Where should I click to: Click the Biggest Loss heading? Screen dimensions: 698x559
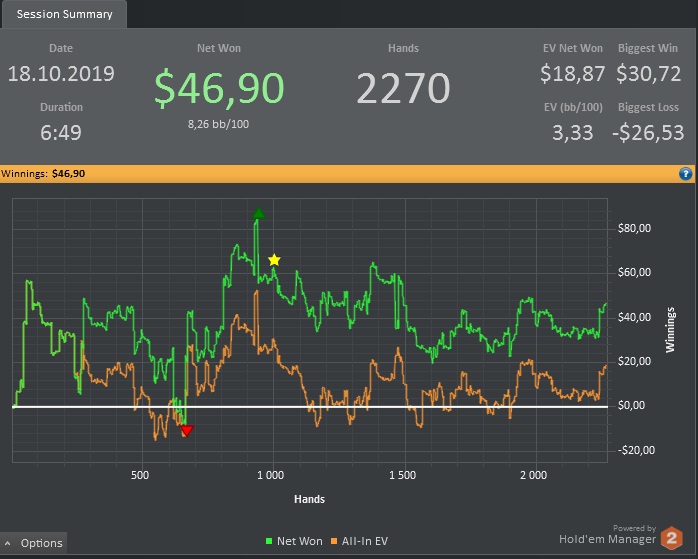648,107
